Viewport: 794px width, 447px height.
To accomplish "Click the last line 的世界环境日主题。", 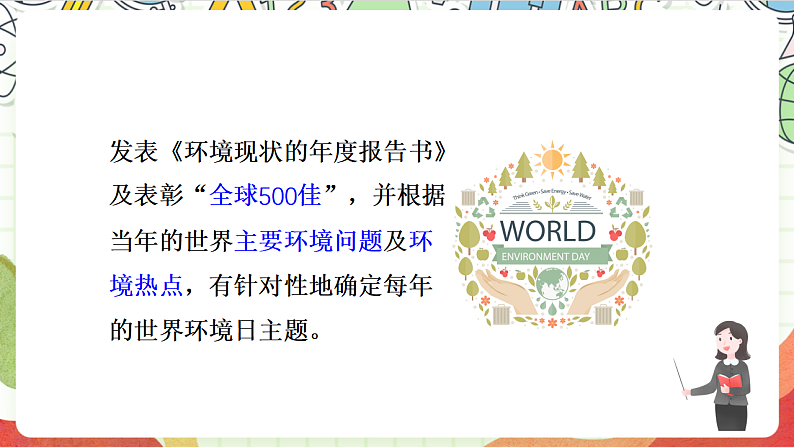I will [x=215, y=331].
